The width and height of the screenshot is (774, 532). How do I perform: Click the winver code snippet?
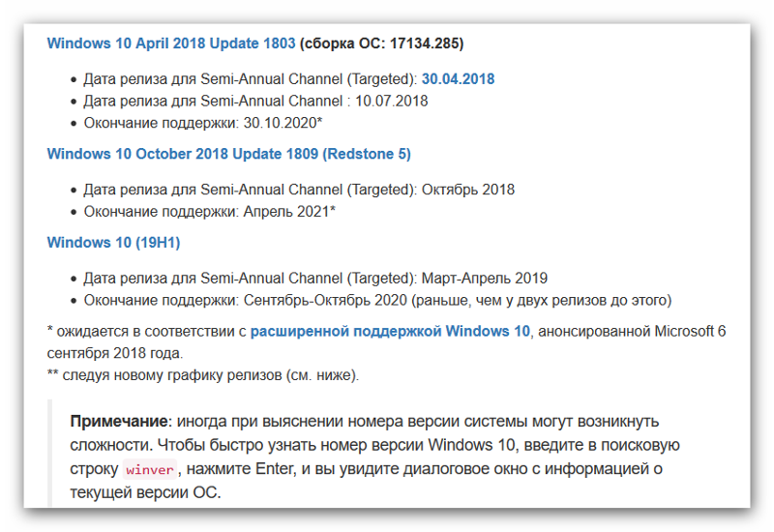[150, 469]
